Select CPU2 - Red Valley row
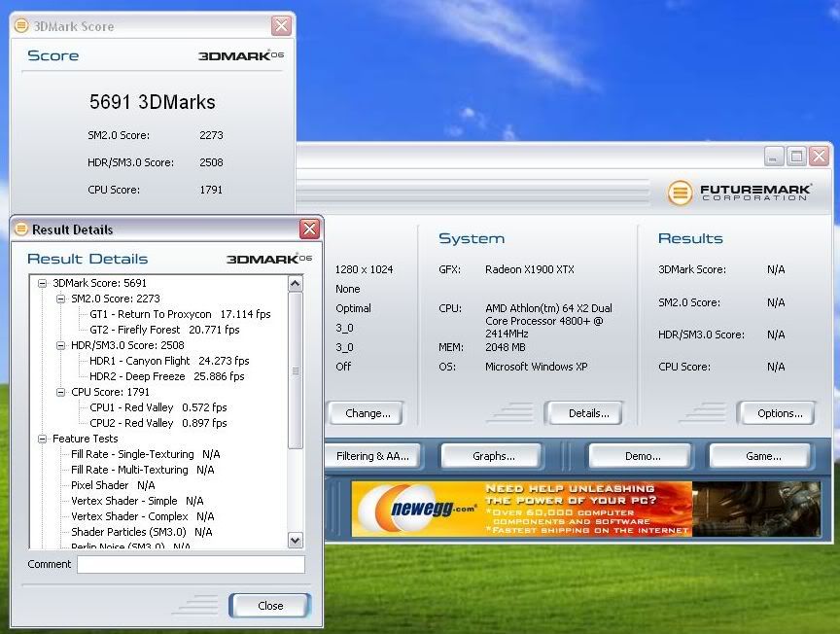Screen dimensions: 840x634 158,423
